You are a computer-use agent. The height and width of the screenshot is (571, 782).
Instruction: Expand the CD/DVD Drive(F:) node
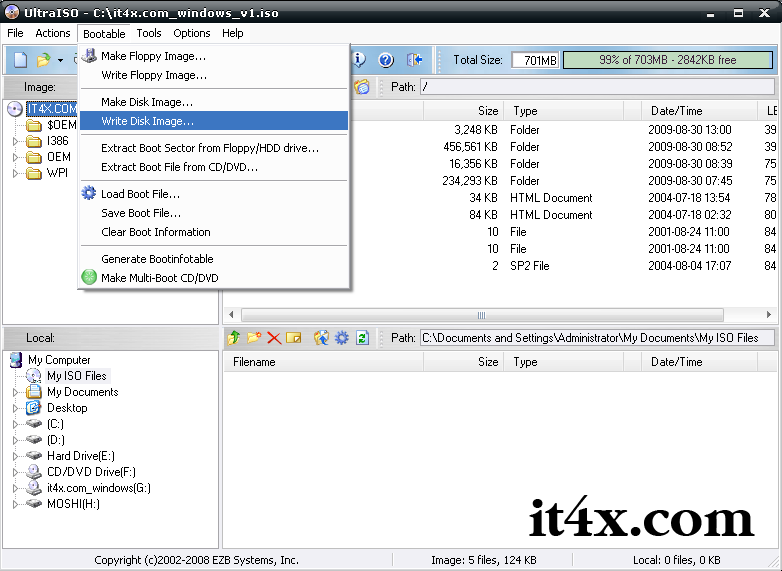[15, 472]
